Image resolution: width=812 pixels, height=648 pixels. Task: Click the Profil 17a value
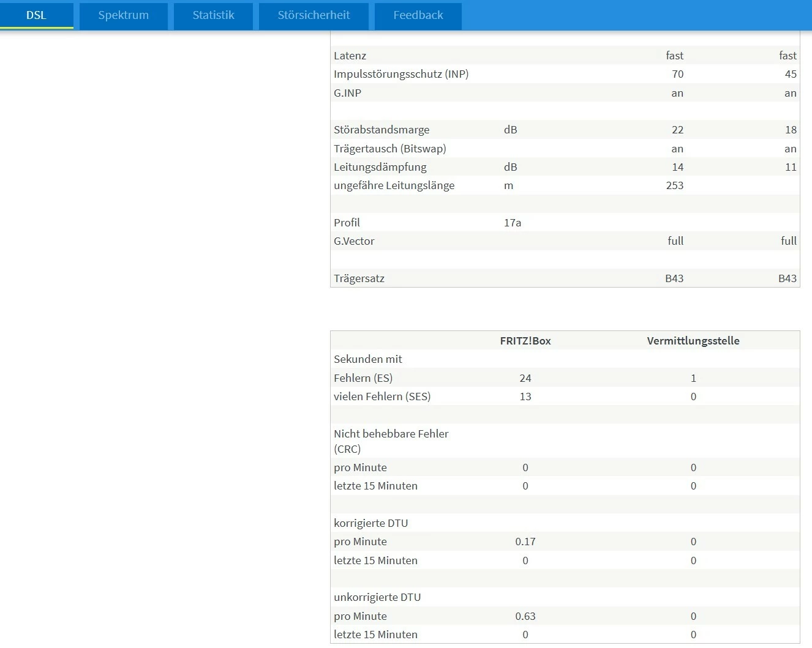[x=513, y=223]
